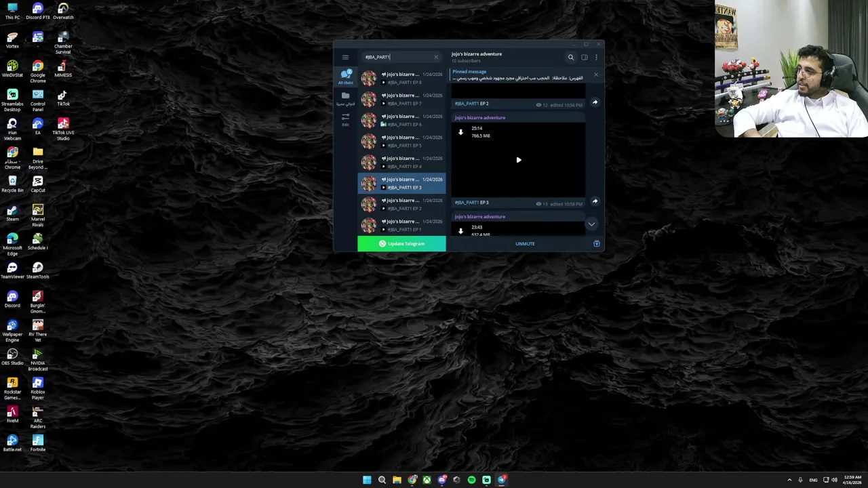Image resolution: width=868 pixels, height=488 pixels.
Task: Open the gift icon beside UNMUTE
Action: [597, 243]
